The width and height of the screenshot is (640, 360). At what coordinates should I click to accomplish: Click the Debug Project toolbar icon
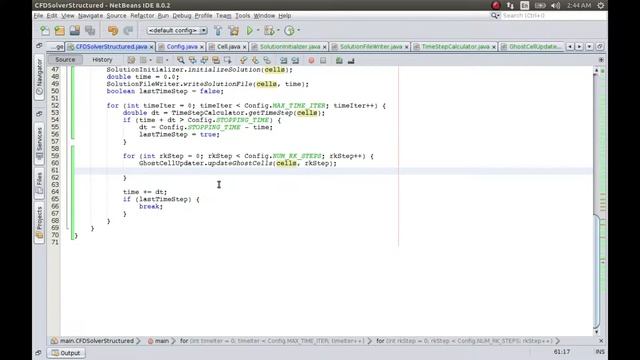point(269,31)
